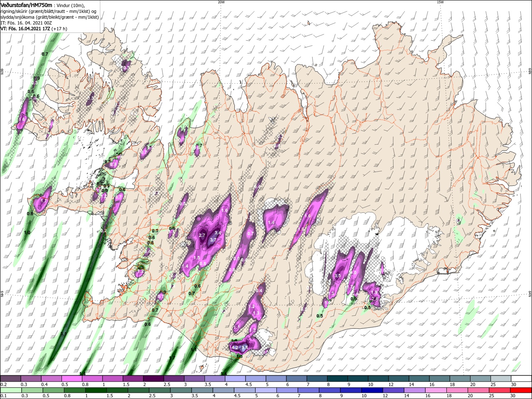
Task: Pick the rain legend swatch from 2.5 to 3
Action: [x=160, y=390]
